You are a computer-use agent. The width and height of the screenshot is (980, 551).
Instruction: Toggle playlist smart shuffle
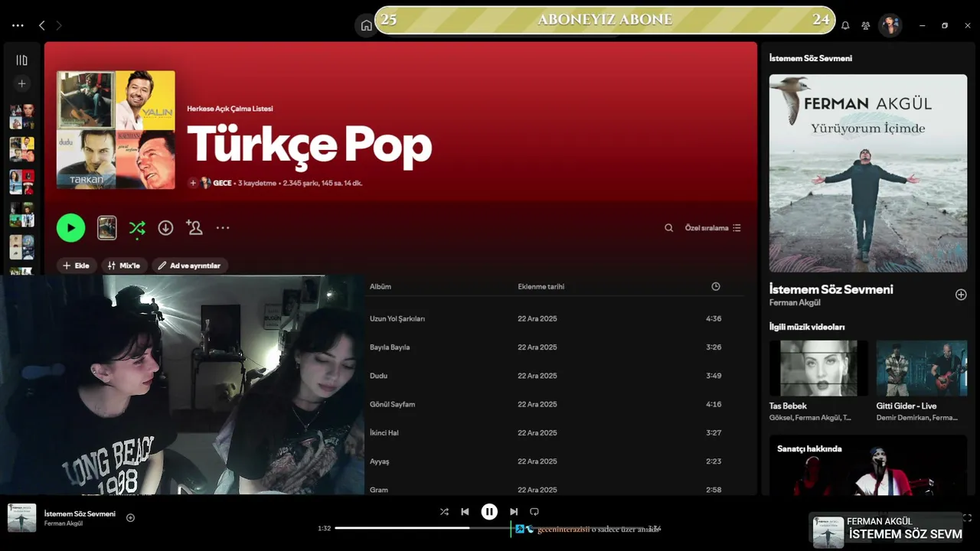137,228
